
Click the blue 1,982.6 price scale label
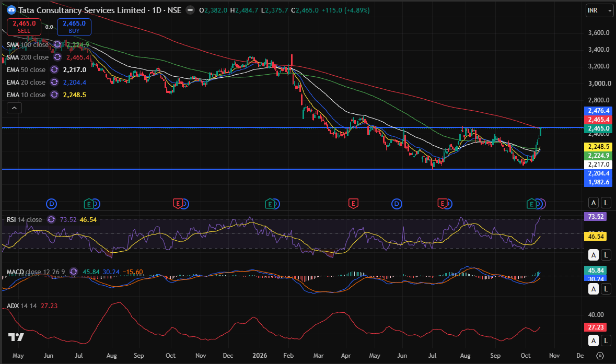pyautogui.click(x=598, y=182)
